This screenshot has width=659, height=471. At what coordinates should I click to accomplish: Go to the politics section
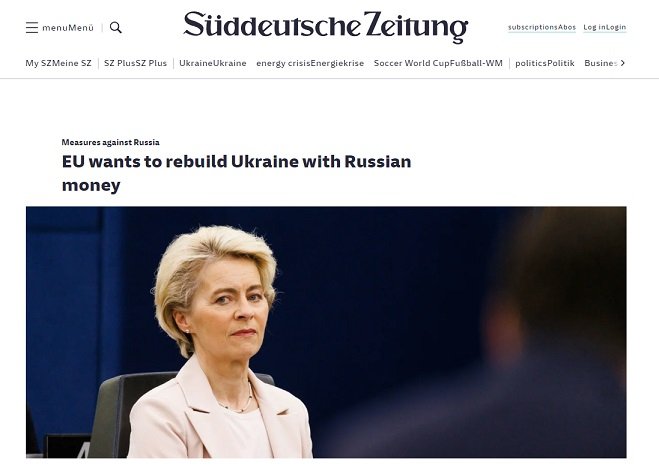coord(545,63)
